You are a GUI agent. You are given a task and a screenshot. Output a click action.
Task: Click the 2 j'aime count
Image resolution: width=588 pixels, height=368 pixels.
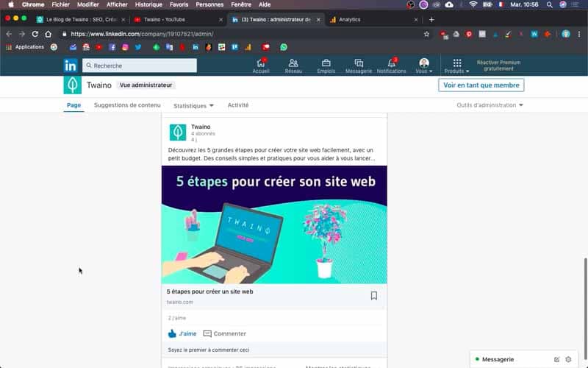177,318
